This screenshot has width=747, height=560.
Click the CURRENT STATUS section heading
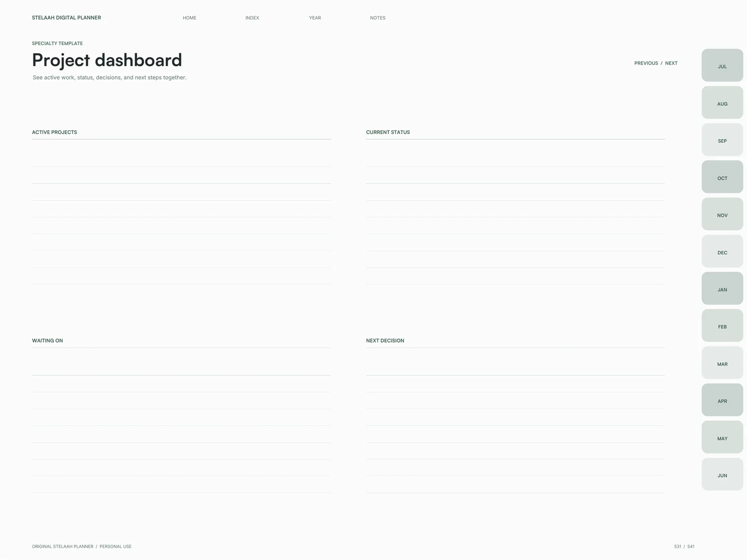388,132
